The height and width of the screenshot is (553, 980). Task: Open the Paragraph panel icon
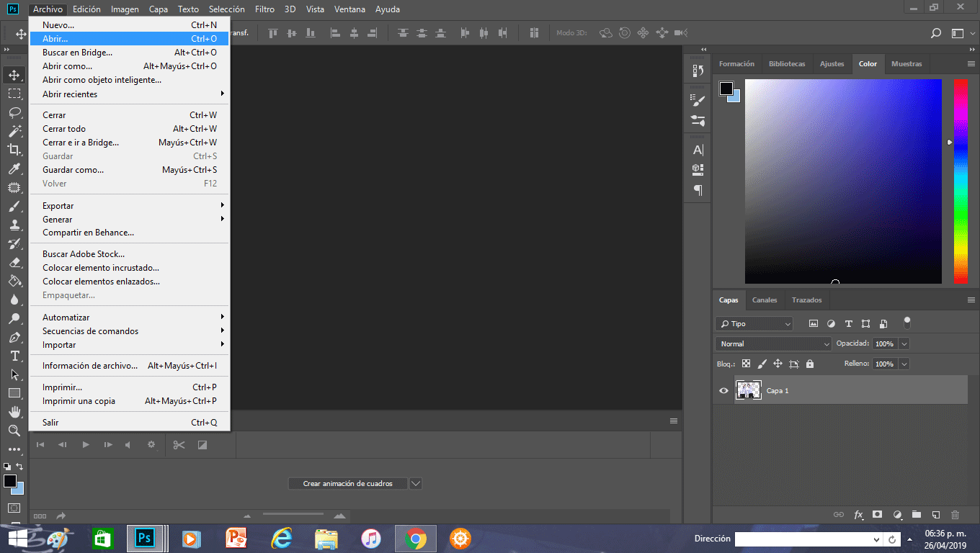[698, 190]
